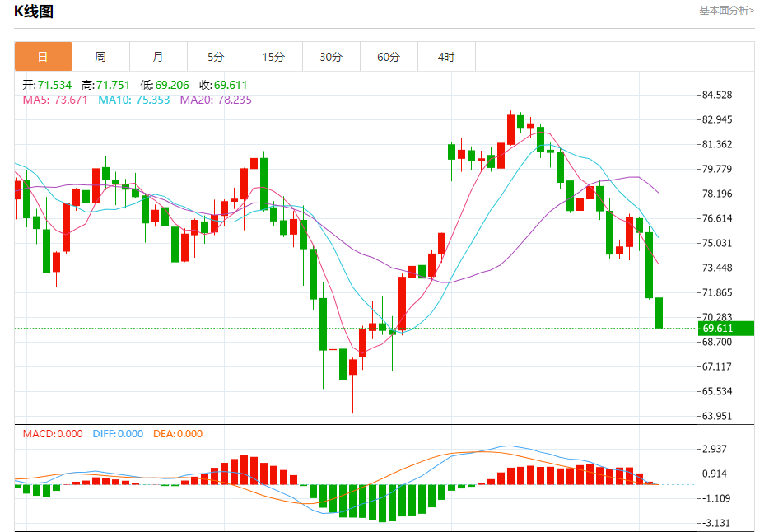Viewport: 769px width, 532px height.
Task: Click the MACD:0.000 indicator label
Action: point(53,434)
